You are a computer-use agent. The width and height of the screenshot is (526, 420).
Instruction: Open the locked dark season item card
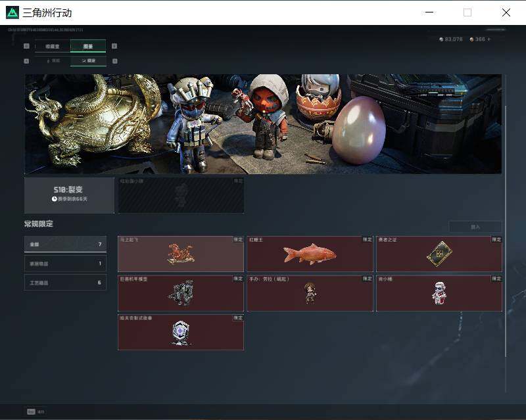coord(181,195)
